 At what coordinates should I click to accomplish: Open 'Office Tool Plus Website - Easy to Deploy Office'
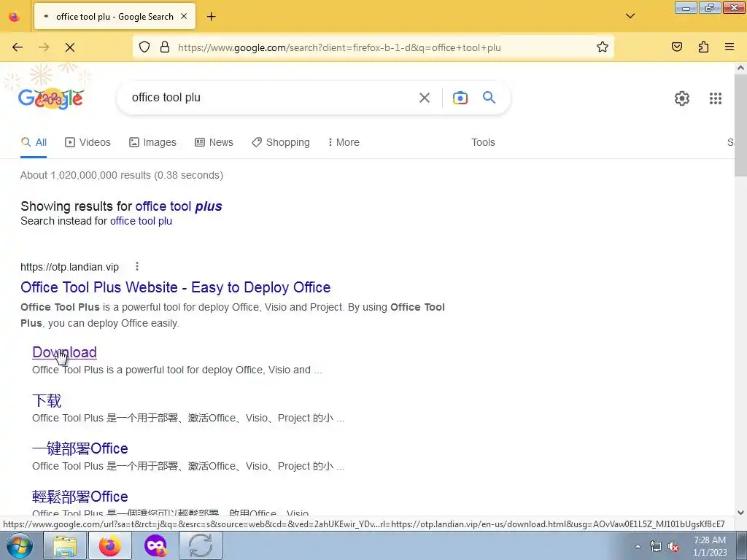click(175, 287)
